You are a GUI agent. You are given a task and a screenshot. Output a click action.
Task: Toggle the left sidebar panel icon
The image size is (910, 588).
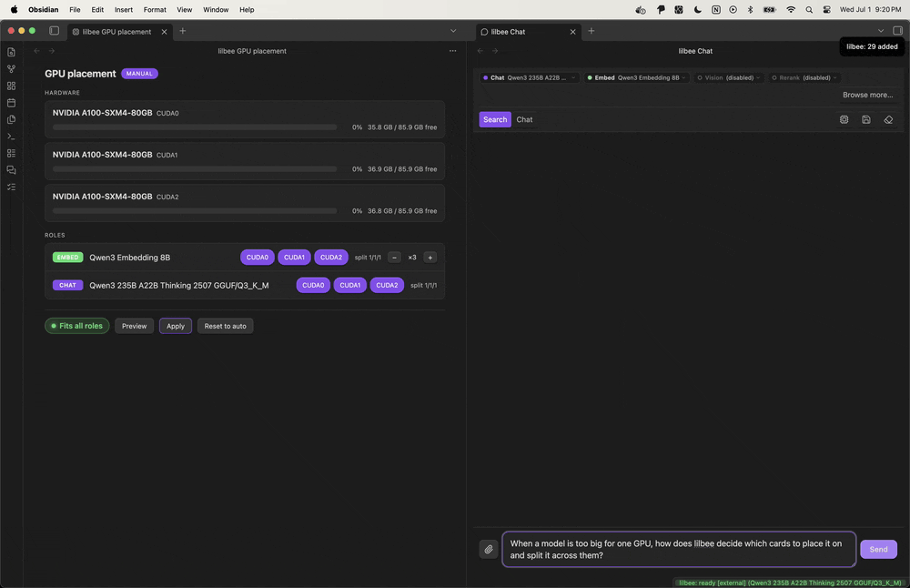pyautogui.click(x=54, y=31)
